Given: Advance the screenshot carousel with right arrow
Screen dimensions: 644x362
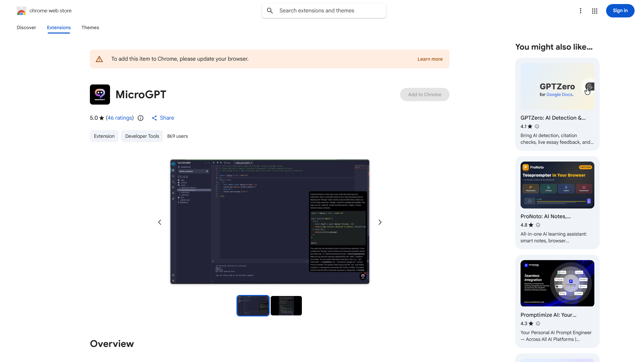Looking at the screenshot, I should coord(380,222).
